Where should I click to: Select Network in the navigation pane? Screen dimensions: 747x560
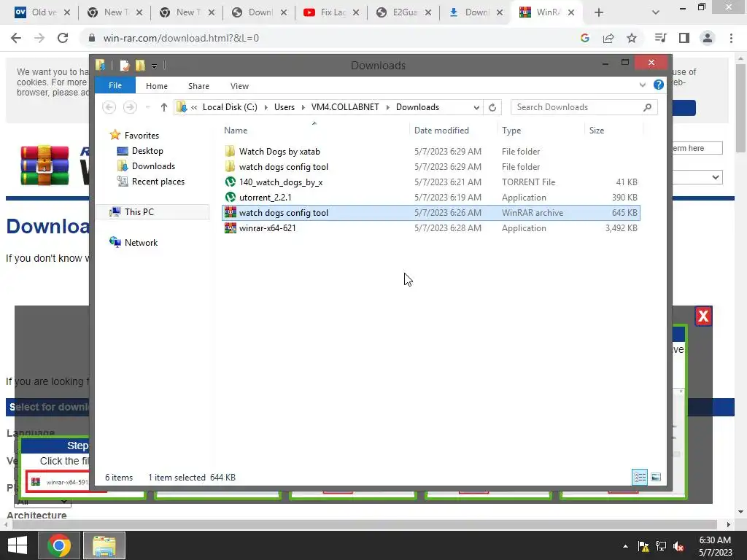pos(141,242)
